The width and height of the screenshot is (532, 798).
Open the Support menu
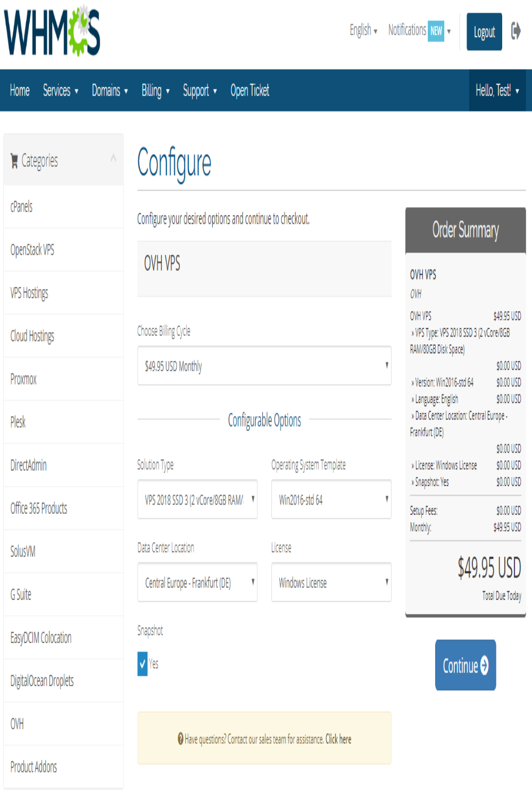pos(200,90)
